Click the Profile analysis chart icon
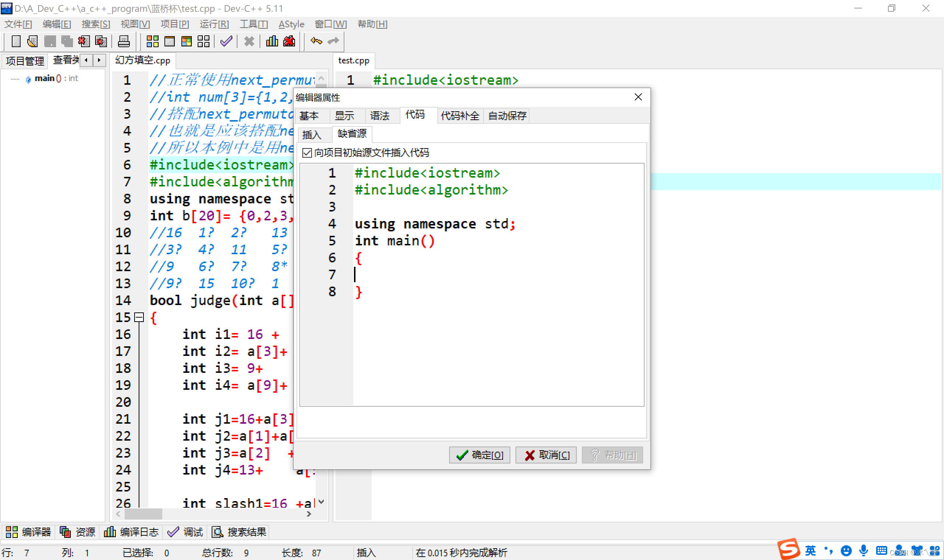The width and height of the screenshot is (944, 560). (x=271, y=41)
